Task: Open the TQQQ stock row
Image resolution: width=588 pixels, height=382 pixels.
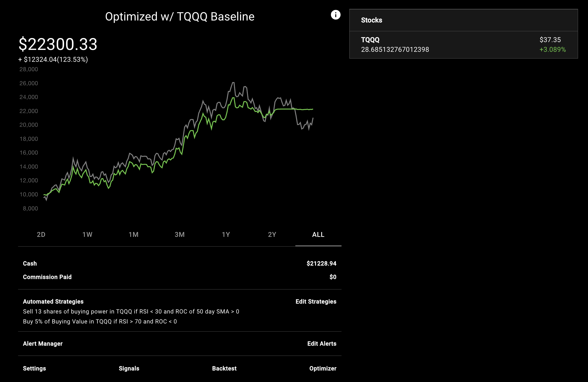Action: coord(464,45)
